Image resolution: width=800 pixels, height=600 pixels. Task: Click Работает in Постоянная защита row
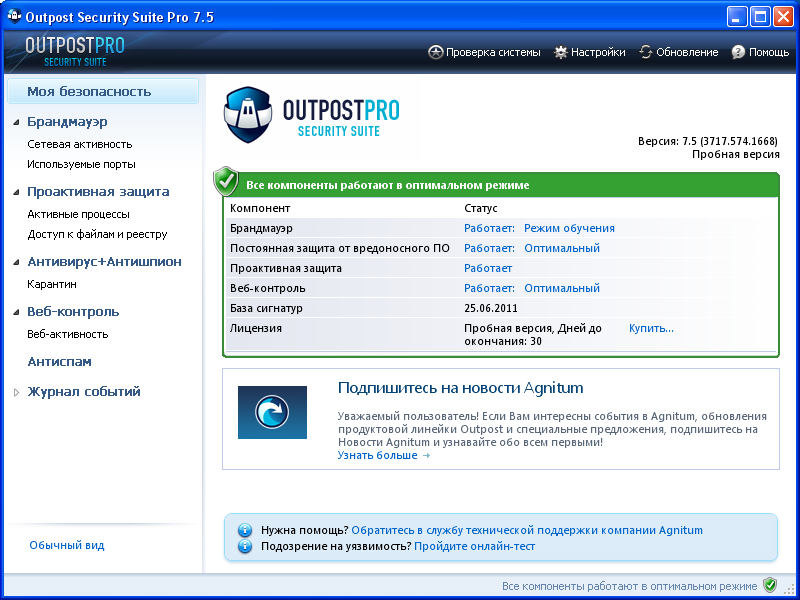489,248
